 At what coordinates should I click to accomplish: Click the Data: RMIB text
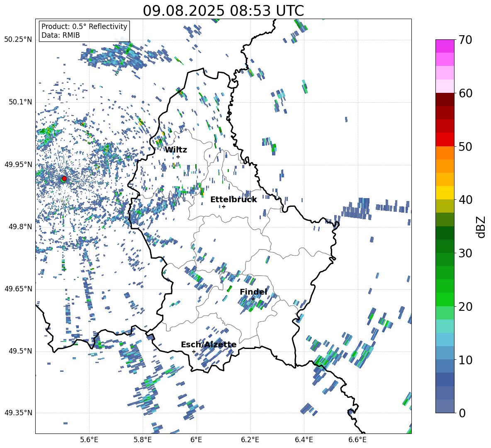pos(61,35)
